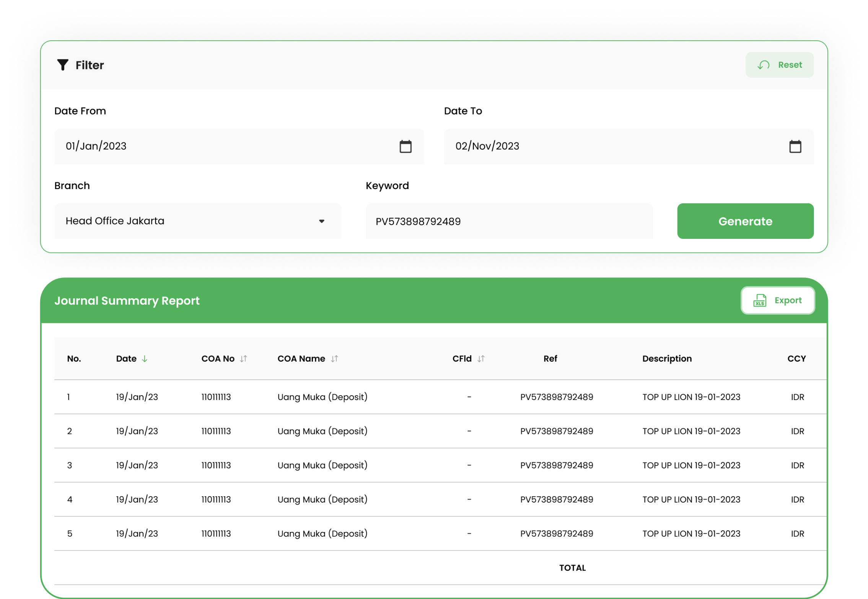Click the Reset button
868x599 pixels.
coord(779,65)
